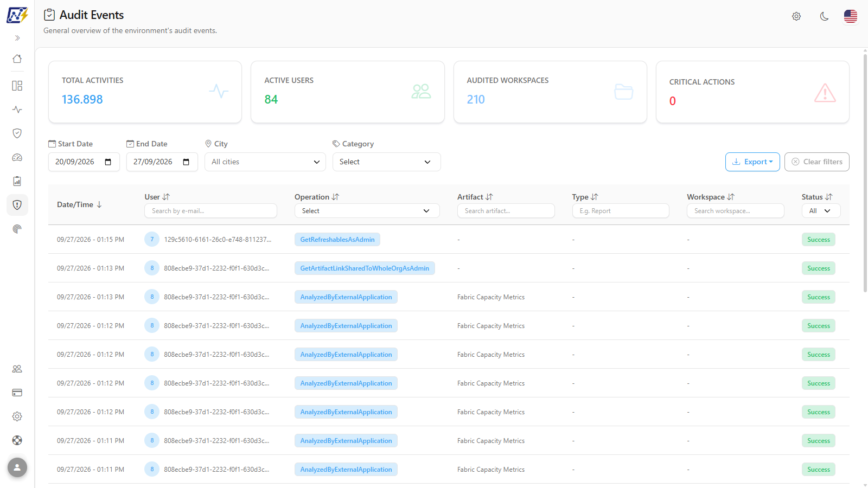Open the report document sidebar icon

tap(17, 181)
